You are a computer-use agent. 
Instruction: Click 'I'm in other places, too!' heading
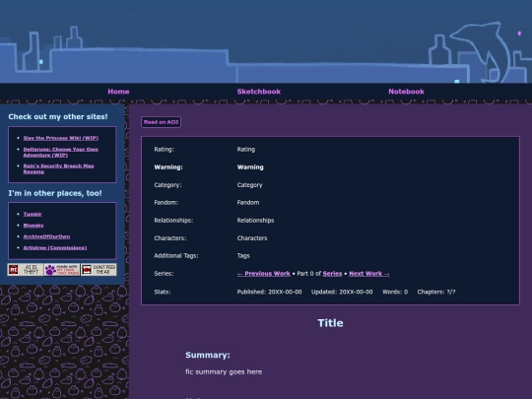tap(55, 193)
